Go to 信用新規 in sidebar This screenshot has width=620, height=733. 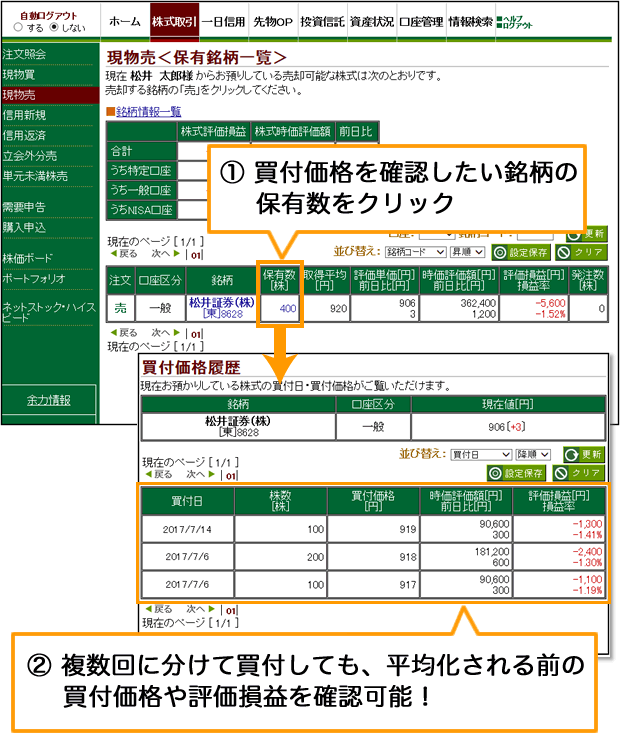tap(24, 115)
